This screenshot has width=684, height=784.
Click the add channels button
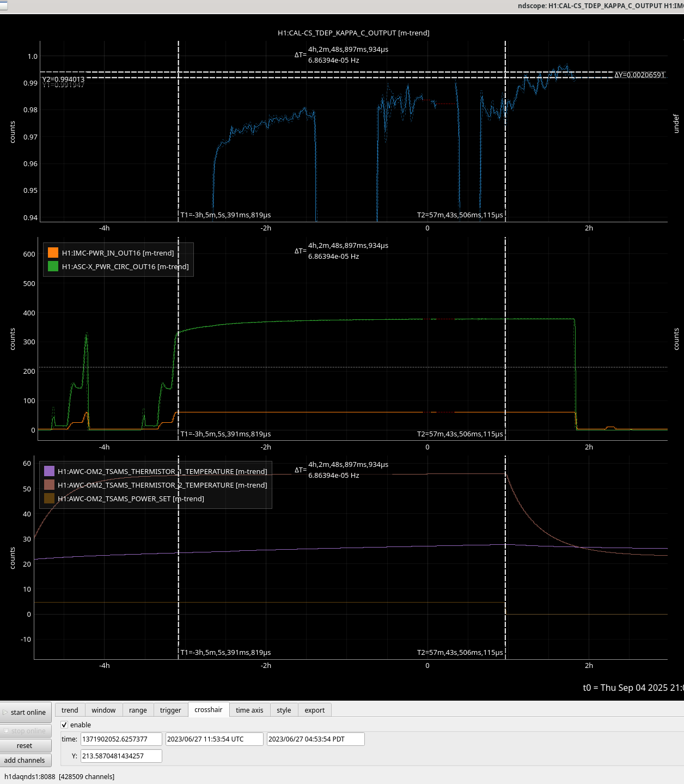point(25,760)
